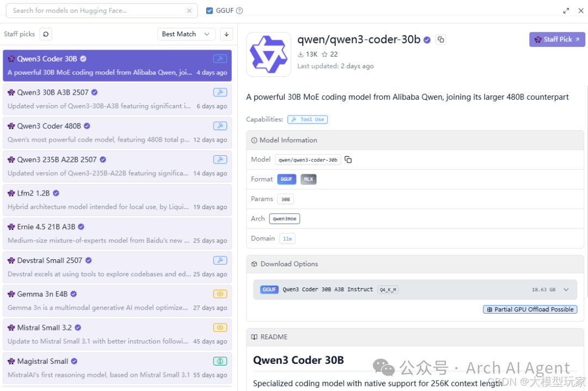The height and width of the screenshot is (391, 588).
Task: Click the 18.63 GB file size
Action: pyautogui.click(x=543, y=290)
